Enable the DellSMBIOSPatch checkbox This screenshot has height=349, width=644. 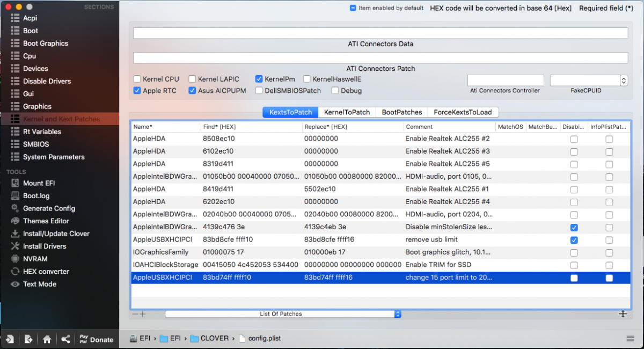tap(259, 91)
